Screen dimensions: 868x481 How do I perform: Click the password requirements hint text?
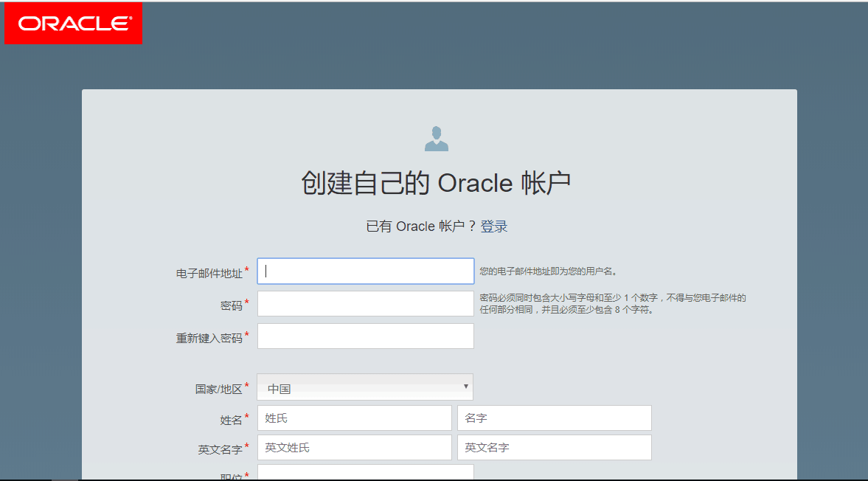pyautogui.click(x=613, y=304)
